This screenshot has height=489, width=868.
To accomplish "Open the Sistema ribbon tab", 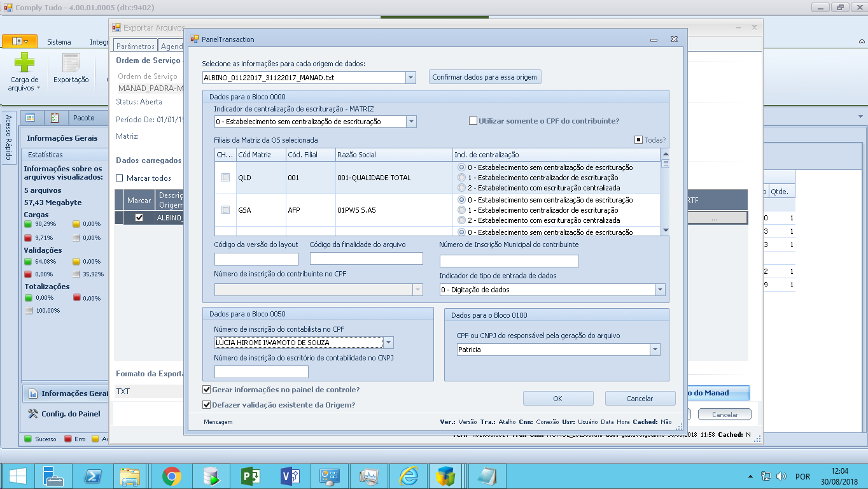I will [59, 42].
